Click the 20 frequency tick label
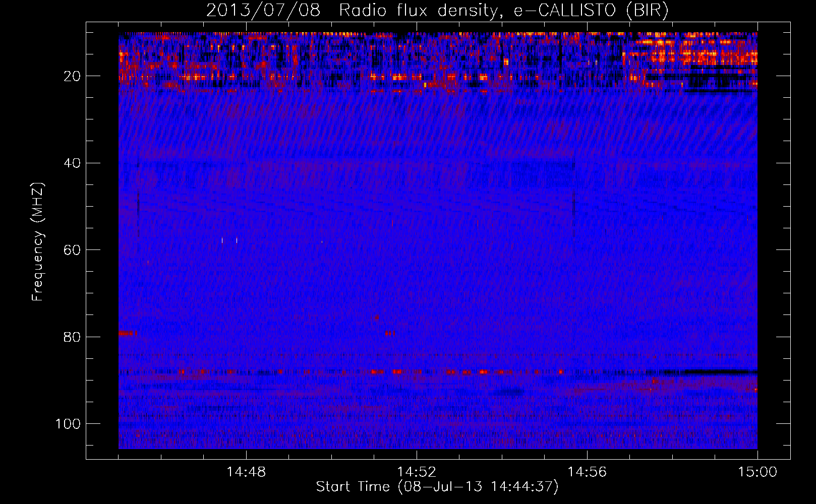Image resolution: width=816 pixels, height=504 pixels. click(73, 76)
